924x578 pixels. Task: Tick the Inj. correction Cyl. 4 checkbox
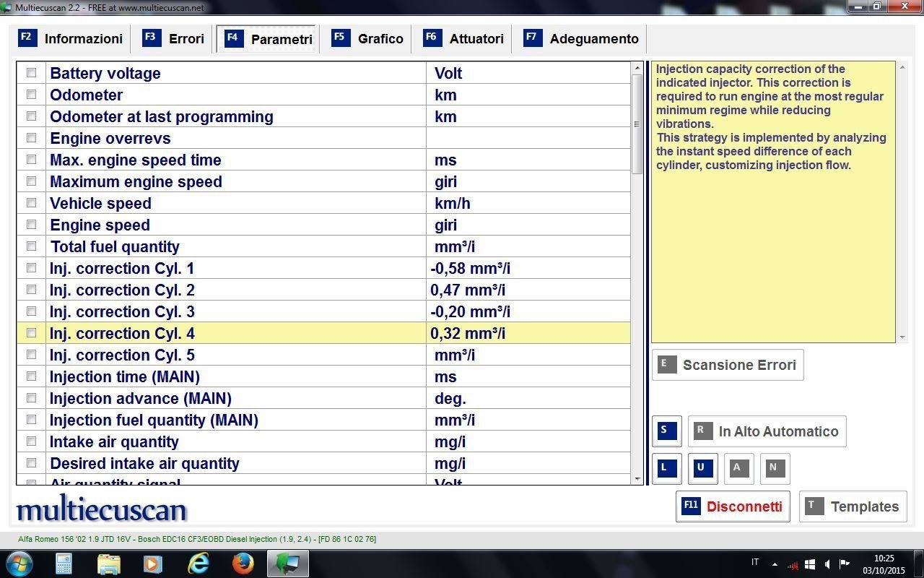(x=31, y=333)
